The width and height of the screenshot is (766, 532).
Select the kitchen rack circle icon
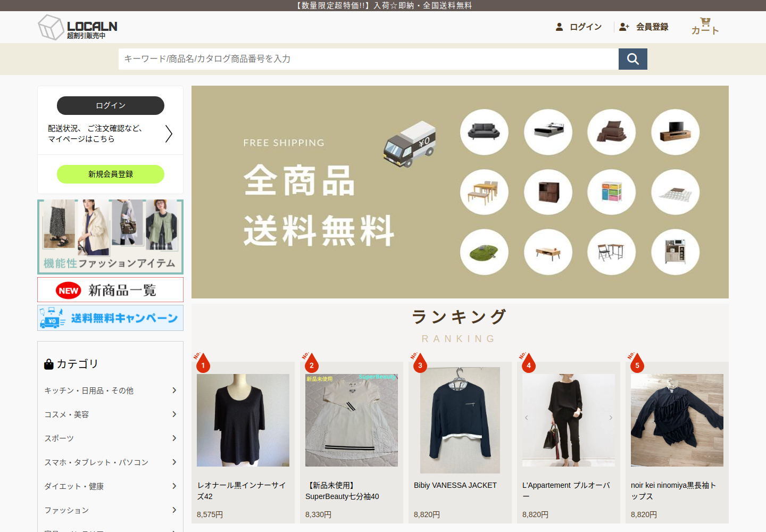675,252
